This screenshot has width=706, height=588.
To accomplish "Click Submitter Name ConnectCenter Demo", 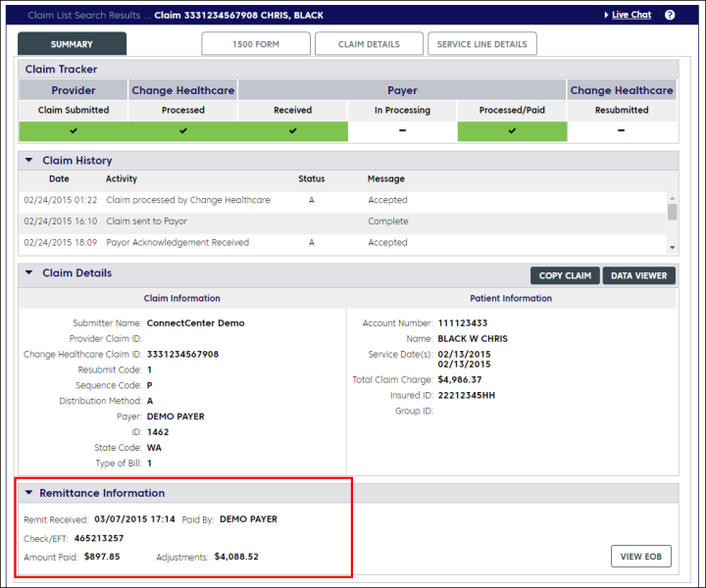I will pos(195,323).
